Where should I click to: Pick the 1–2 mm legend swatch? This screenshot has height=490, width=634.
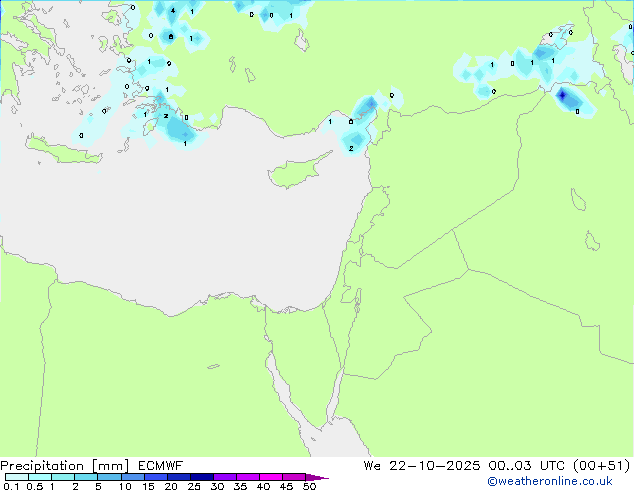[63, 477]
